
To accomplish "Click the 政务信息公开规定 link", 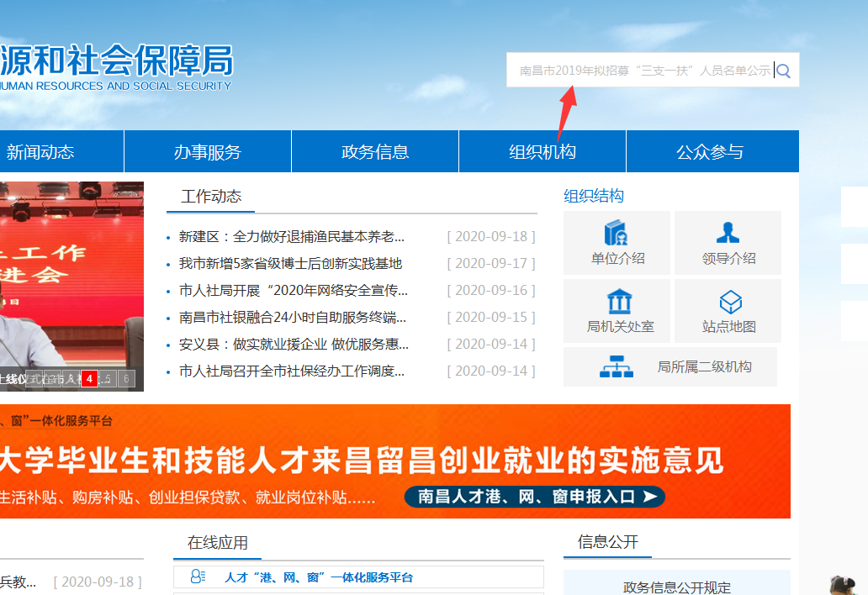I will pos(677,588).
